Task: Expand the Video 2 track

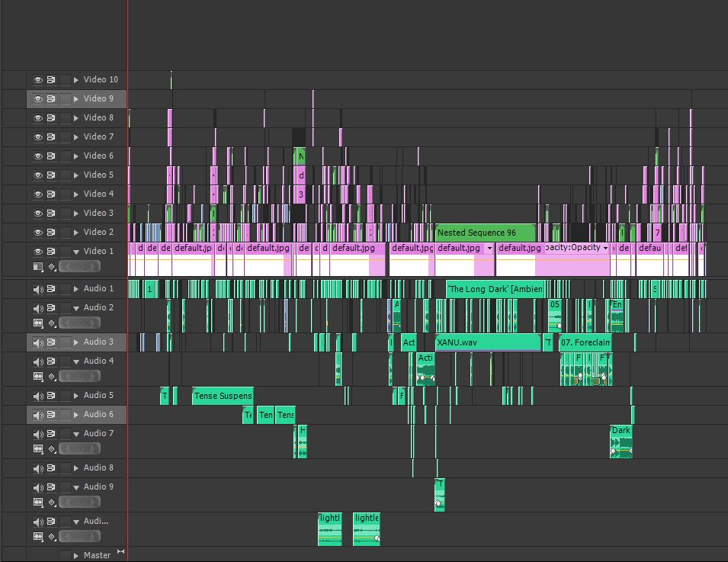Action: pos(76,233)
